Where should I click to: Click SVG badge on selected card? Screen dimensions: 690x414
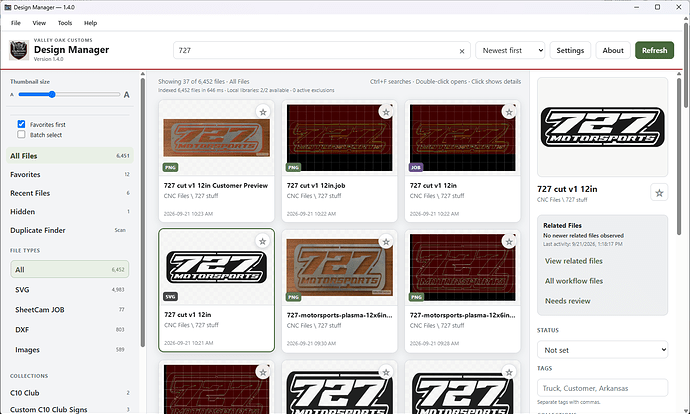[x=170, y=297]
